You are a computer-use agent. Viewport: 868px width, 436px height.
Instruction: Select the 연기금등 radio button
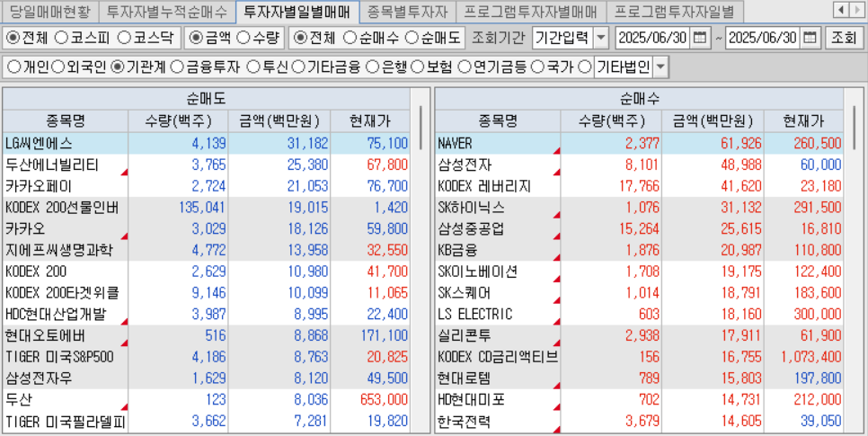(465, 67)
